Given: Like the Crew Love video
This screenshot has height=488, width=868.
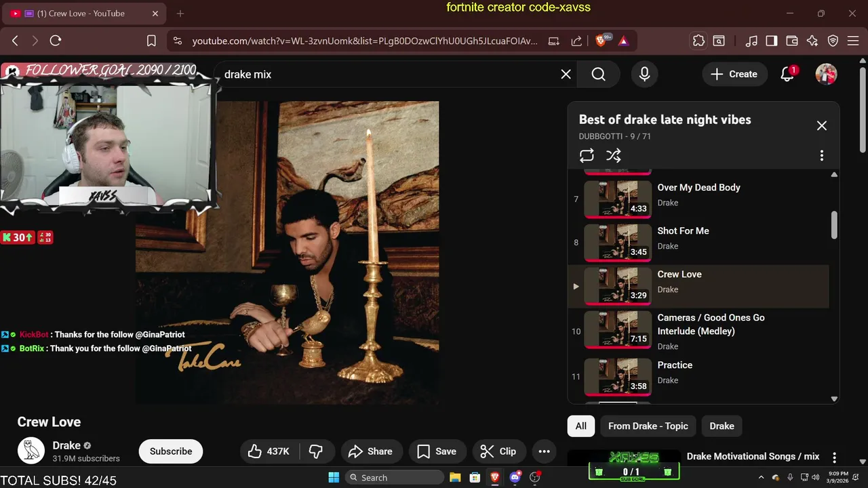Looking at the screenshot, I should [269, 451].
